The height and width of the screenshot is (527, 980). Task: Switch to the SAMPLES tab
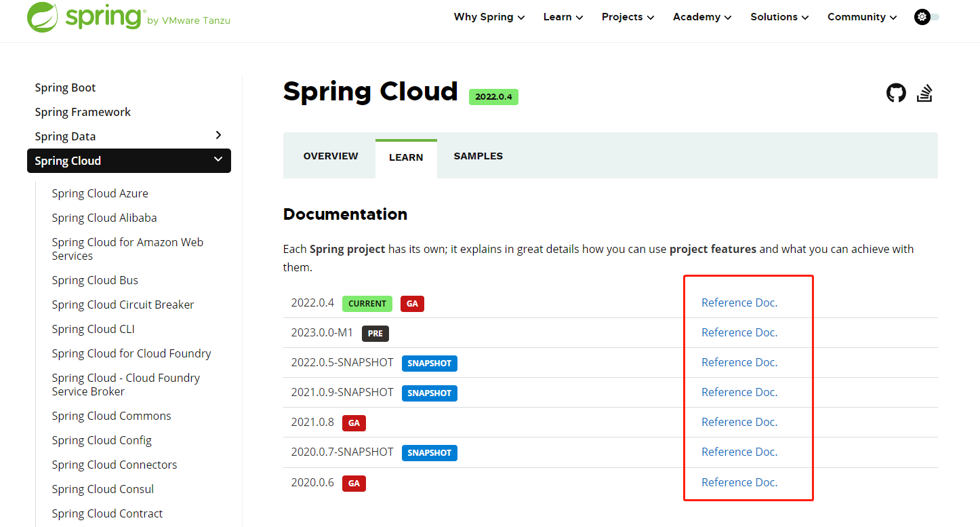pos(478,155)
